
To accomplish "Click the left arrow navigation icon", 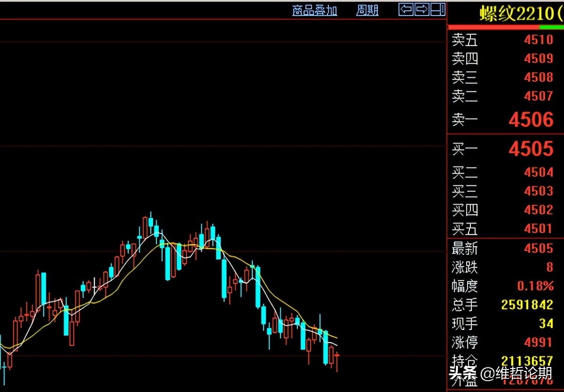I will pos(406,9).
